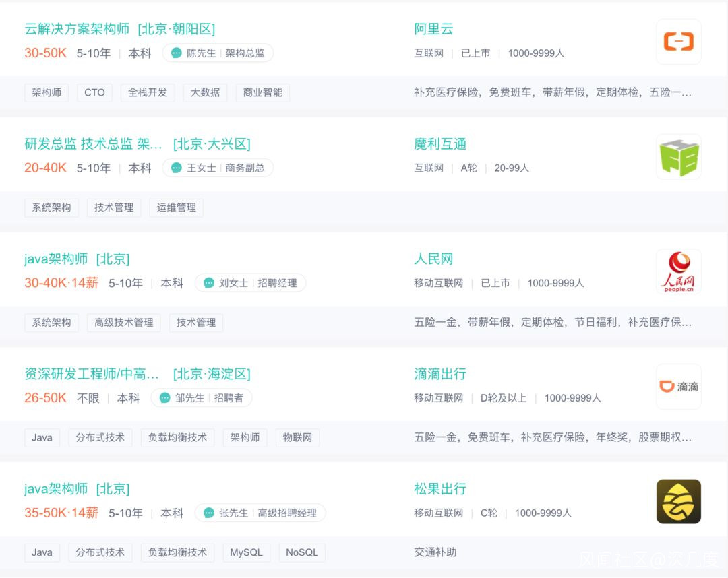
Task: Open the 人民网 people.cn logo
Action: tap(678, 271)
